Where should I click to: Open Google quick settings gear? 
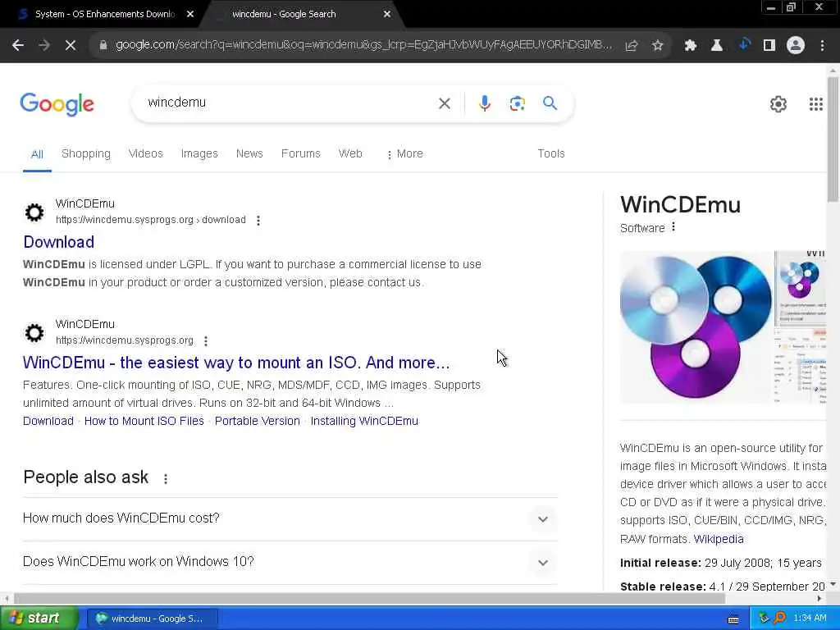tap(778, 104)
